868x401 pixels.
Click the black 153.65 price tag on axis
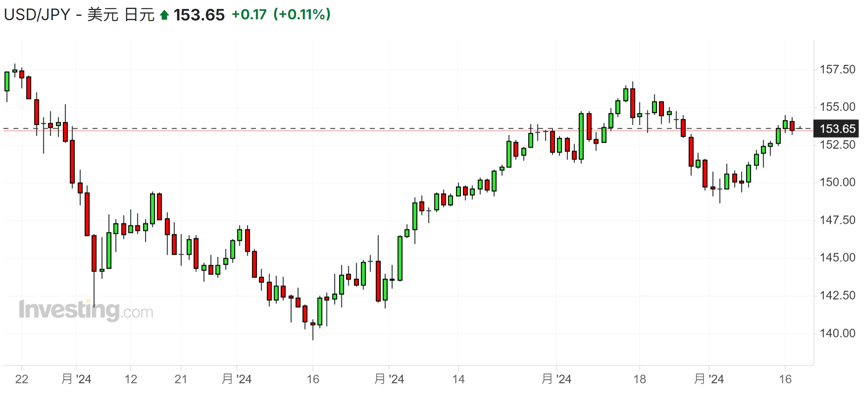(836, 129)
